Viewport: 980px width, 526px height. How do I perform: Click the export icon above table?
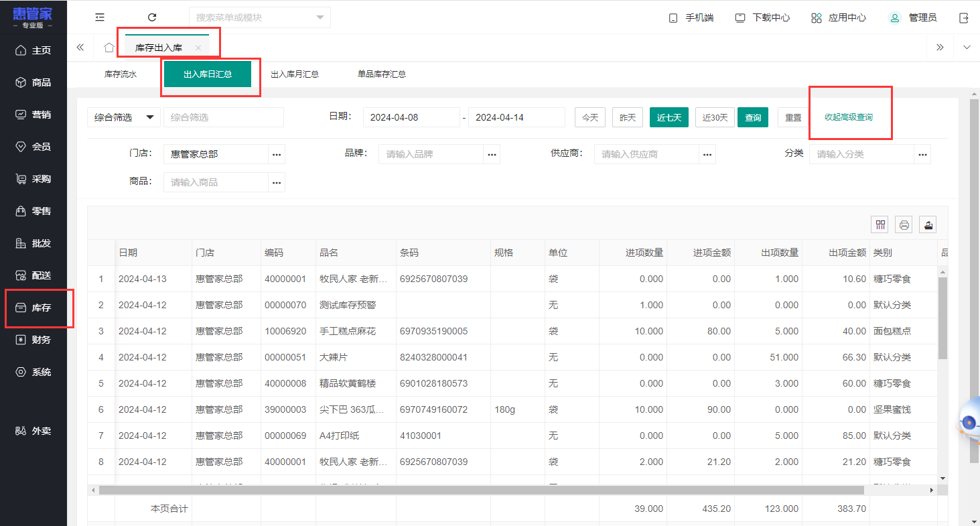[928, 224]
